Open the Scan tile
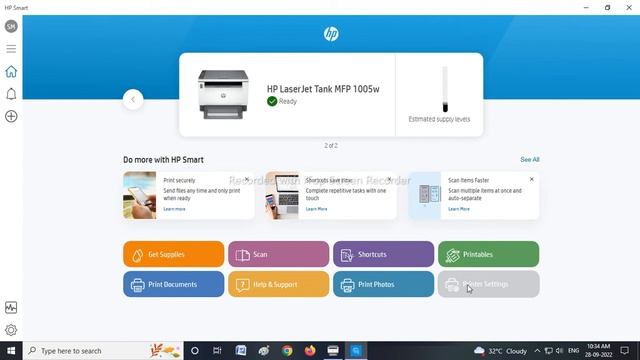The height and width of the screenshot is (360, 640). (x=278, y=254)
